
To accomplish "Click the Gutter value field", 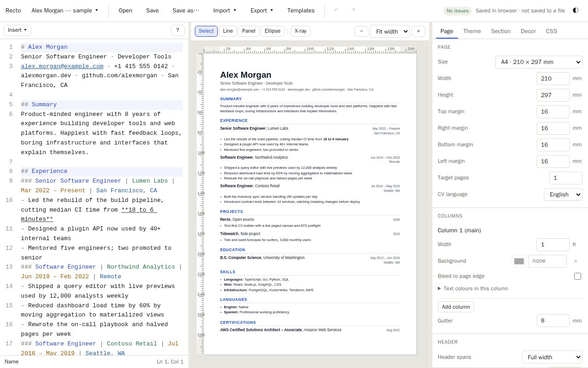I will (553, 321).
